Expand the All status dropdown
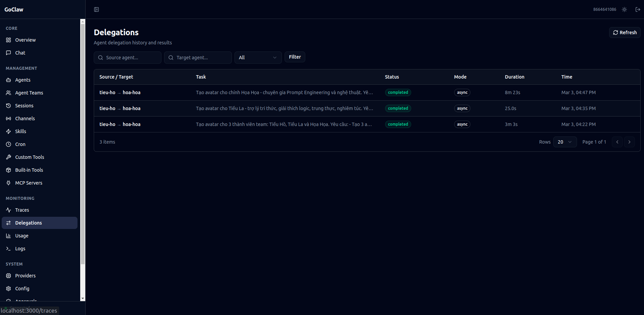The height and width of the screenshot is (315, 644). [x=258, y=58]
